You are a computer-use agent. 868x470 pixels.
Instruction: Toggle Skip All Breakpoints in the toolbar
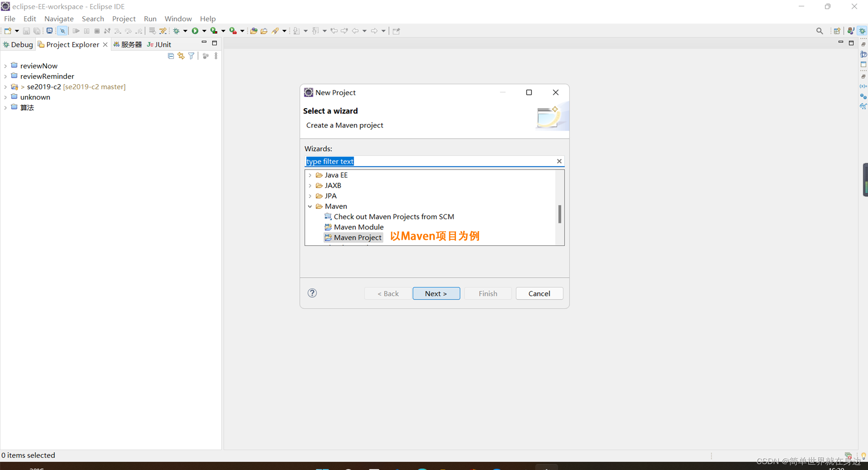62,30
